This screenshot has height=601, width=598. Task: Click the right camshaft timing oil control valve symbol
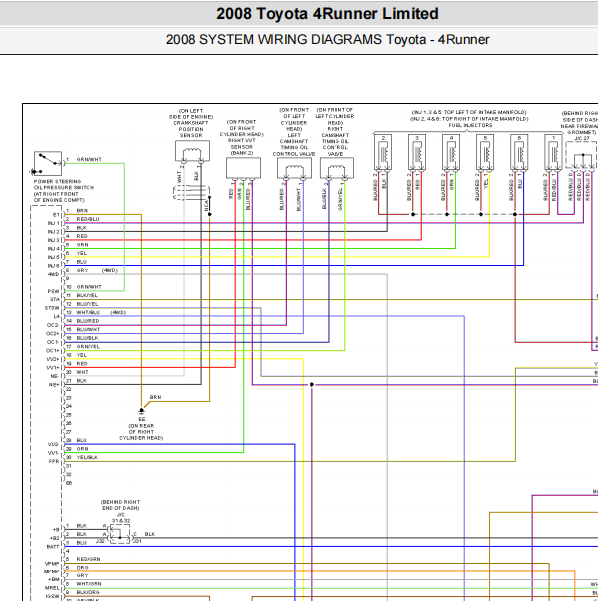tap(337, 168)
